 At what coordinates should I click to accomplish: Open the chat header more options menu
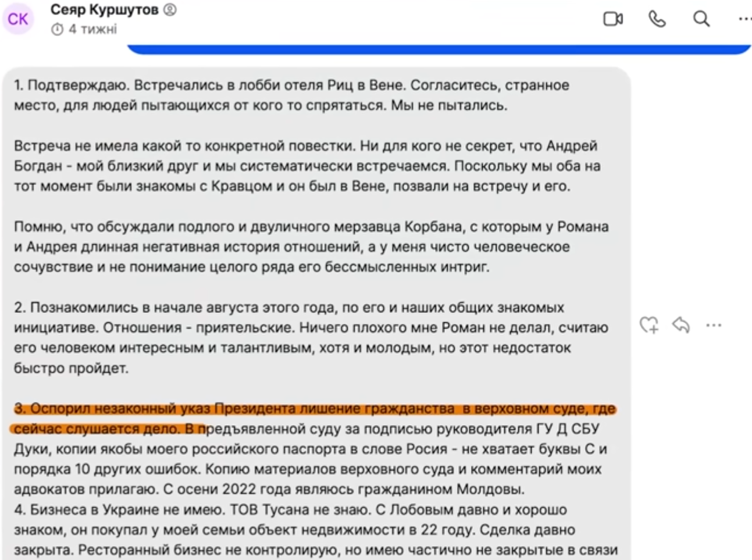tap(745, 19)
